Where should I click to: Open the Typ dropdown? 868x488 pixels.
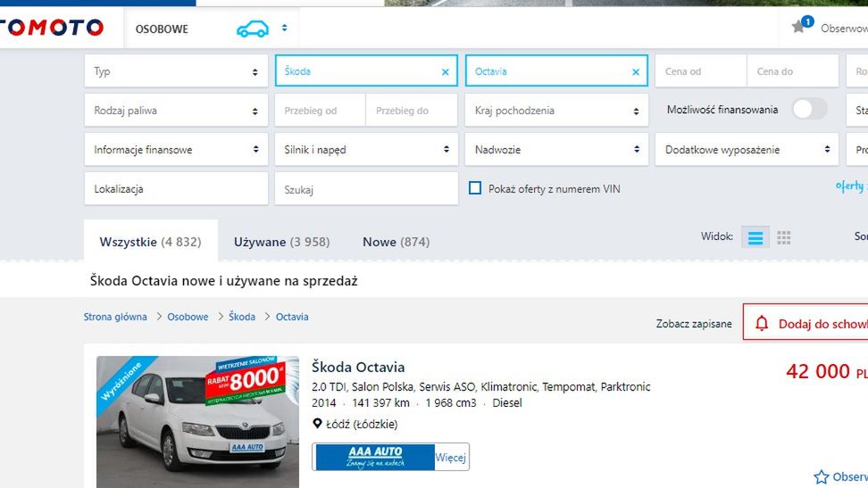click(x=176, y=70)
